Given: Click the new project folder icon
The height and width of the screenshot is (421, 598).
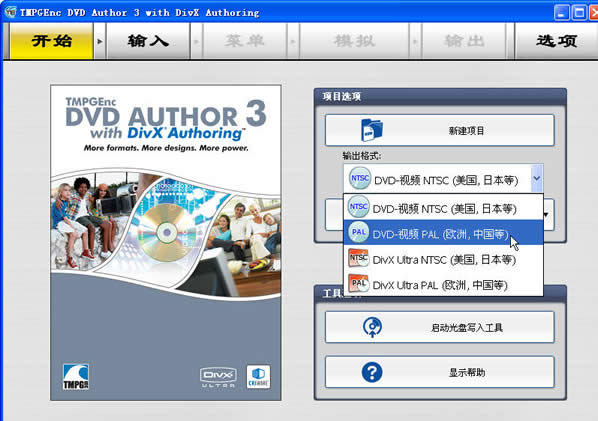Looking at the screenshot, I should pos(372,130).
